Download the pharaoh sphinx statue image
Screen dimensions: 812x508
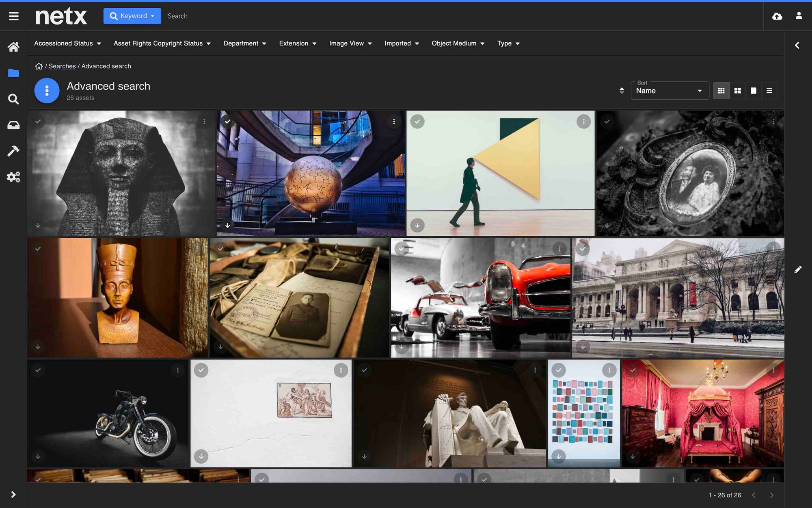[x=38, y=225]
